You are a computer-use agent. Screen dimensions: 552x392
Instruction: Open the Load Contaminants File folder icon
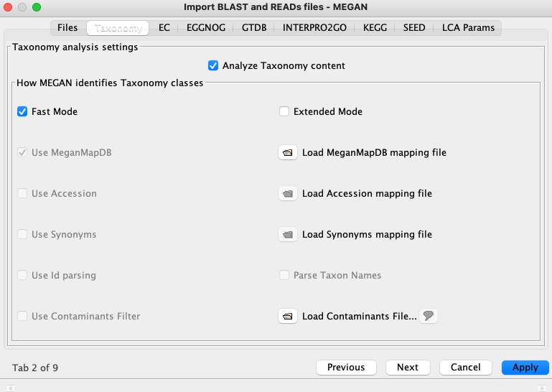(x=288, y=316)
